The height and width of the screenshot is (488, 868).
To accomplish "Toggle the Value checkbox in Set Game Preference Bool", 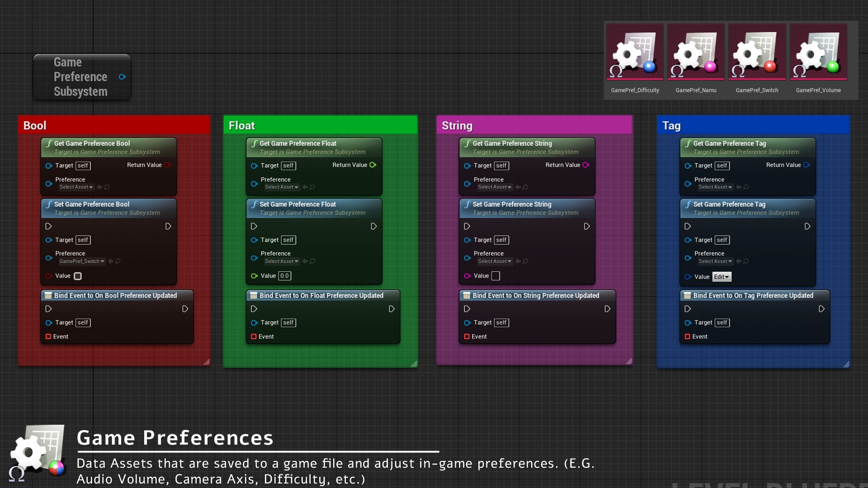I will point(78,276).
